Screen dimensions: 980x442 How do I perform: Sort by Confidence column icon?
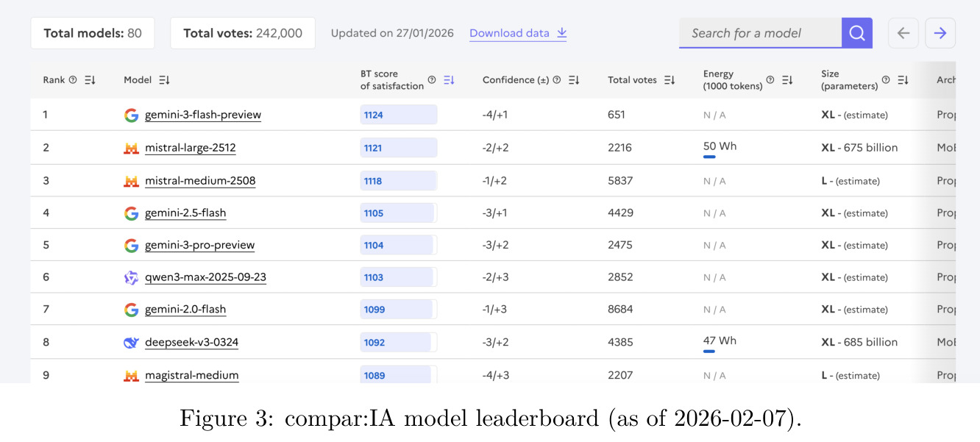pyautogui.click(x=574, y=80)
